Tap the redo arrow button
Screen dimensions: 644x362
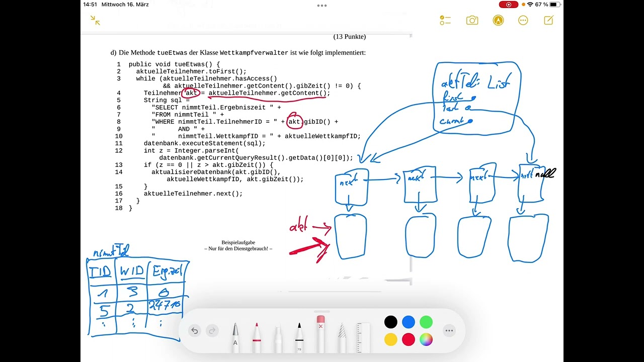212,330
